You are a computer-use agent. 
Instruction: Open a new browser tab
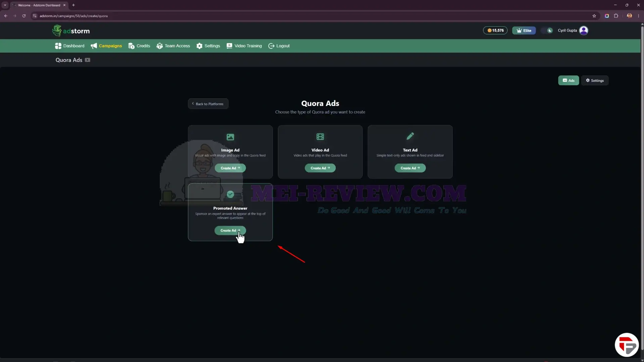73,5
